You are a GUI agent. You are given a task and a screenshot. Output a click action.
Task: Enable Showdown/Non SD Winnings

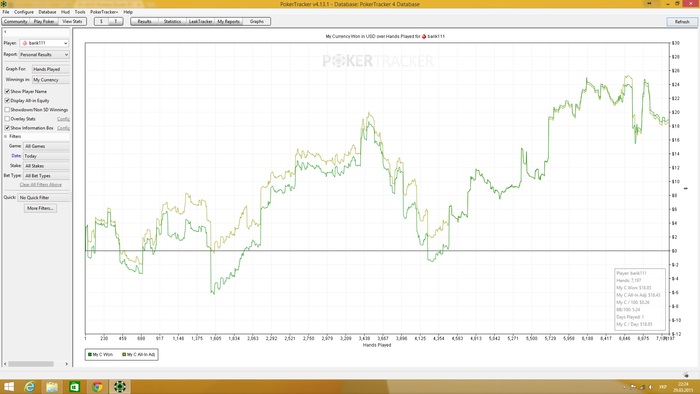click(x=7, y=109)
